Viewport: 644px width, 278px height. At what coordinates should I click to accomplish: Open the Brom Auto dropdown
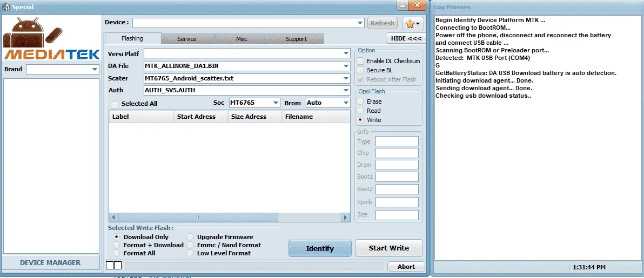click(346, 103)
